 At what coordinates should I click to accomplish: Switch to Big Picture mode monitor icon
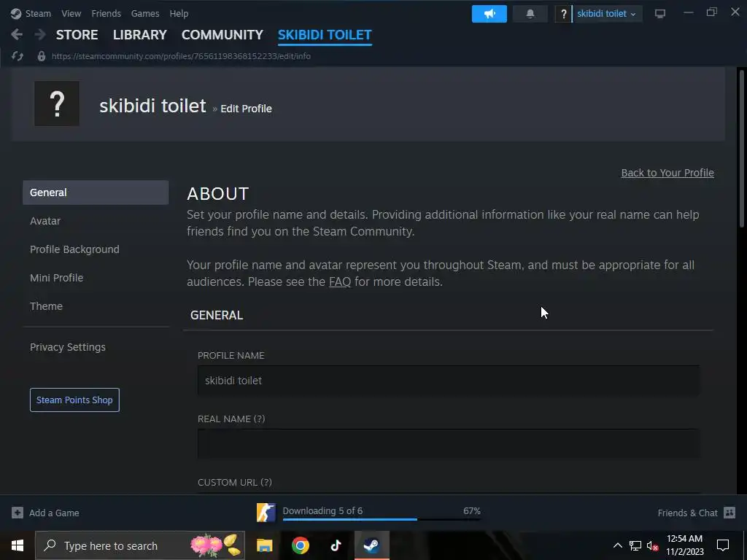[659, 14]
